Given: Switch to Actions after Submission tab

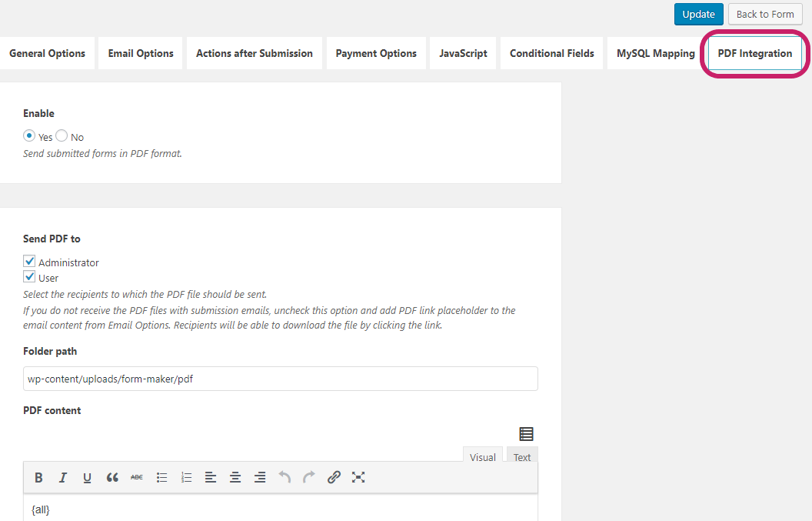Looking at the screenshot, I should pos(255,53).
